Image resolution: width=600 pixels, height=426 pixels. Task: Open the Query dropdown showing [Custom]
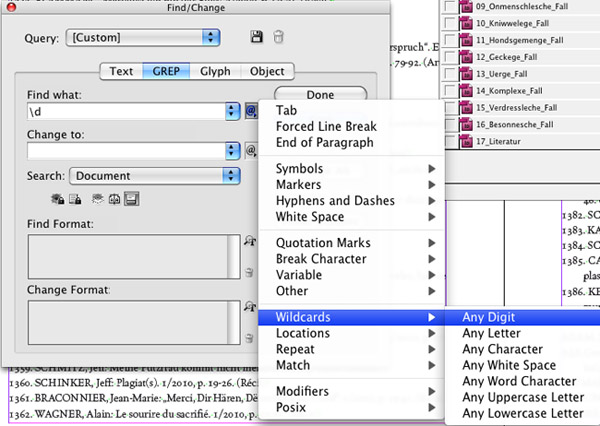pos(143,38)
